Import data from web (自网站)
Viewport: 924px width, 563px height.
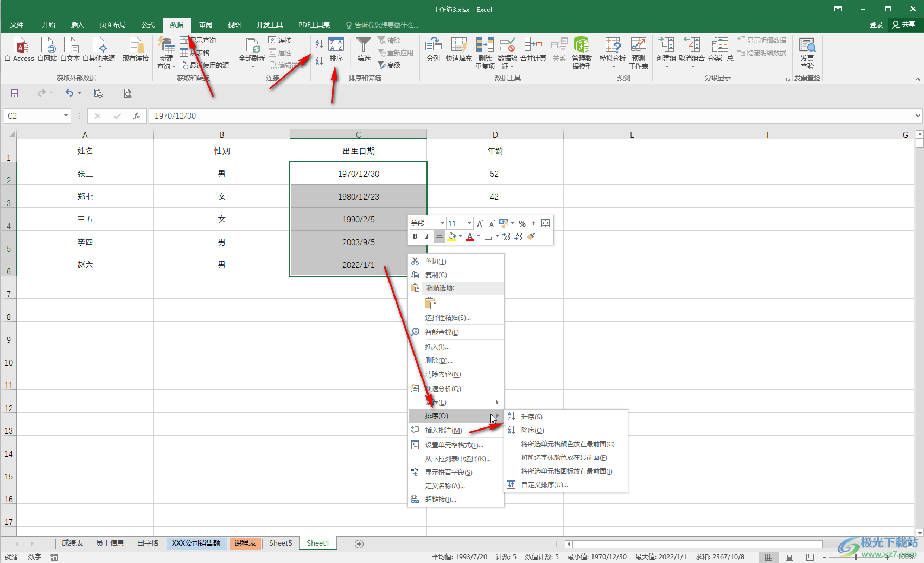[47, 50]
